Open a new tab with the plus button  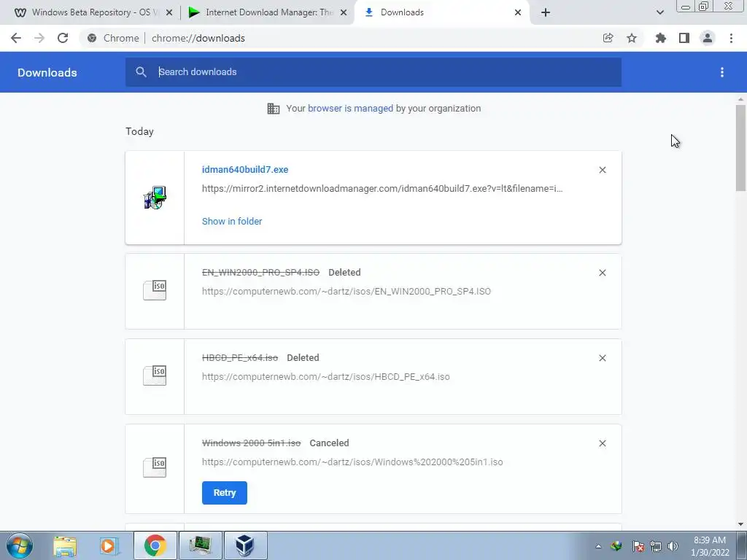(546, 13)
